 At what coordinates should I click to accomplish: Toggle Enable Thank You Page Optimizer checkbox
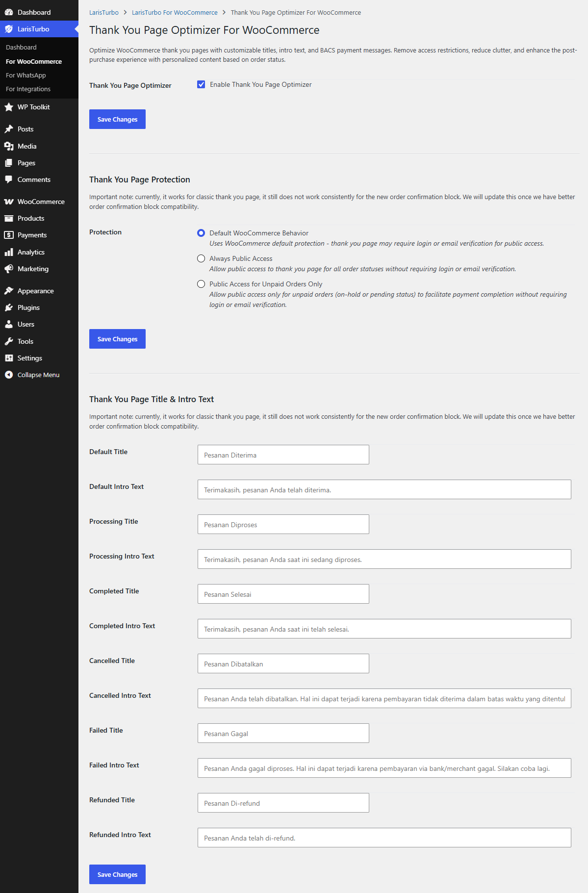tap(201, 84)
